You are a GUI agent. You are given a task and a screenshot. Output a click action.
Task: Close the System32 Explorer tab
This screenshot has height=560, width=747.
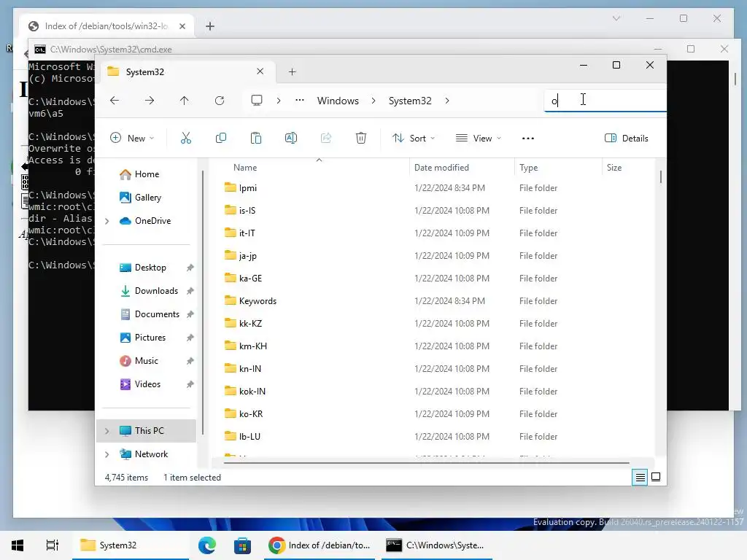[x=260, y=71]
